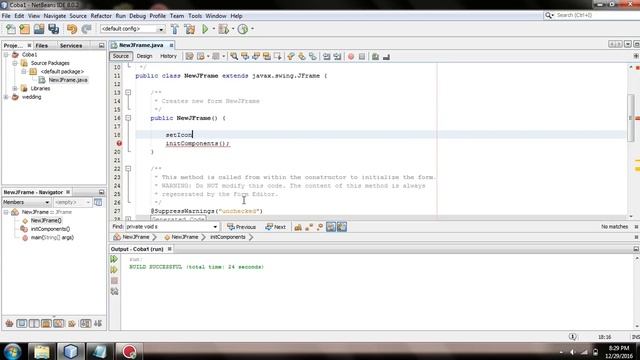Click the Clean and Build icon

(x=190, y=29)
